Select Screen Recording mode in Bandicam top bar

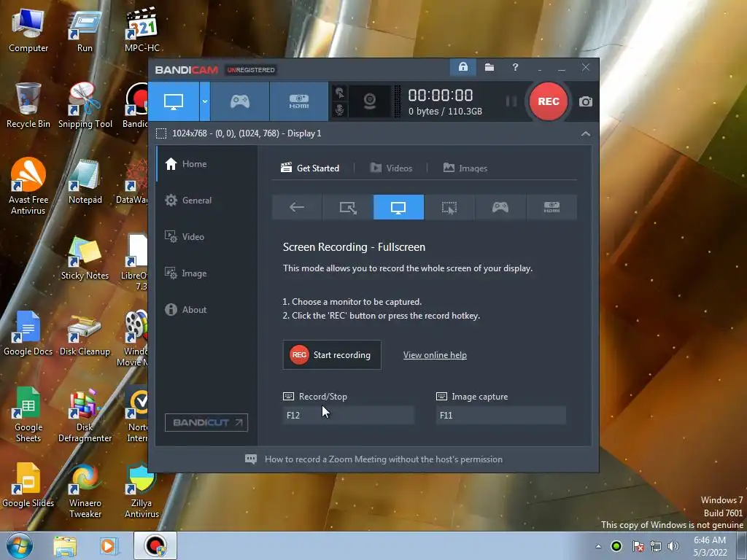pyautogui.click(x=174, y=101)
